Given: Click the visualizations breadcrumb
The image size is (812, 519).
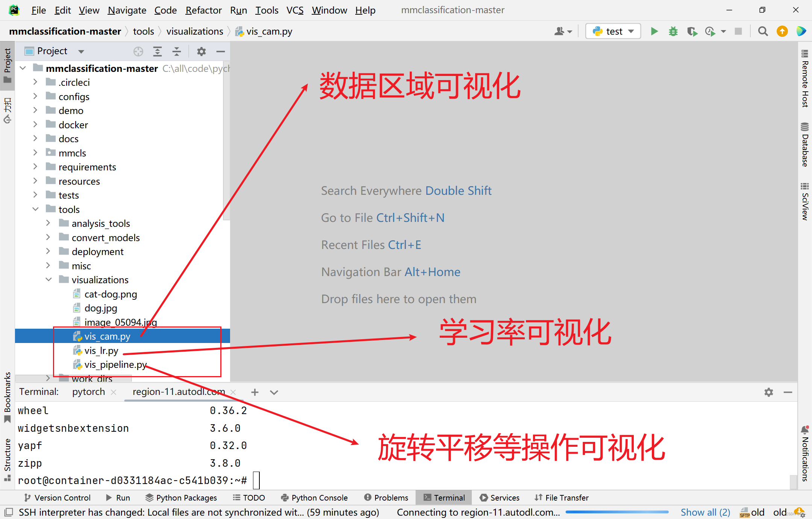Looking at the screenshot, I should tap(195, 31).
